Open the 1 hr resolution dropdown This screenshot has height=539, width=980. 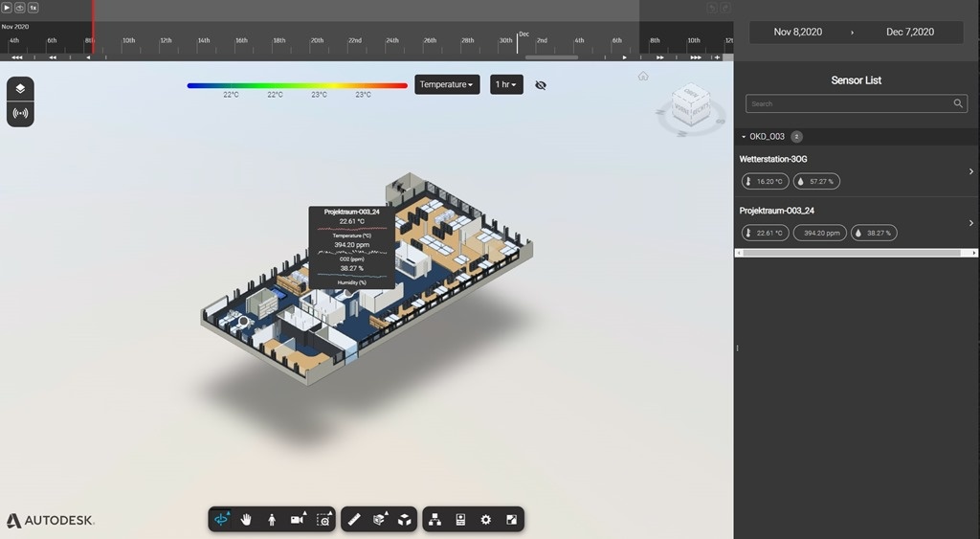506,84
